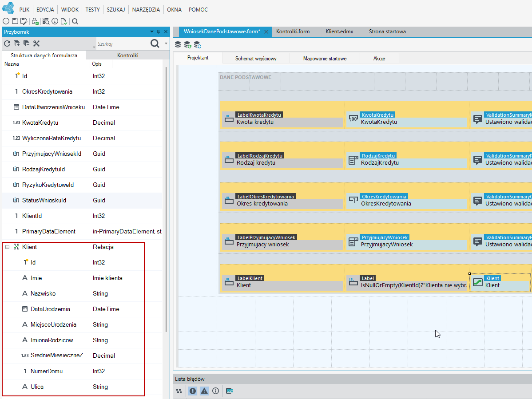Switch to the Schemat wejściowy tab
The height and width of the screenshot is (399, 532).
coord(256,58)
